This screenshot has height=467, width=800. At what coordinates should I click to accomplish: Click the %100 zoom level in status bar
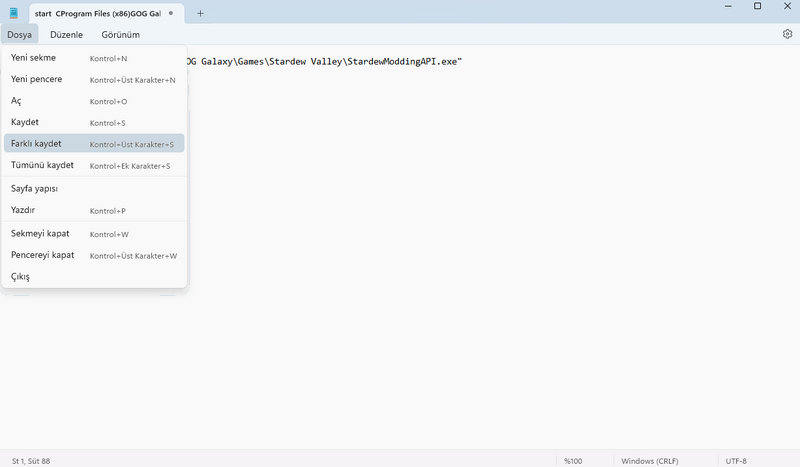pyautogui.click(x=573, y=461)
